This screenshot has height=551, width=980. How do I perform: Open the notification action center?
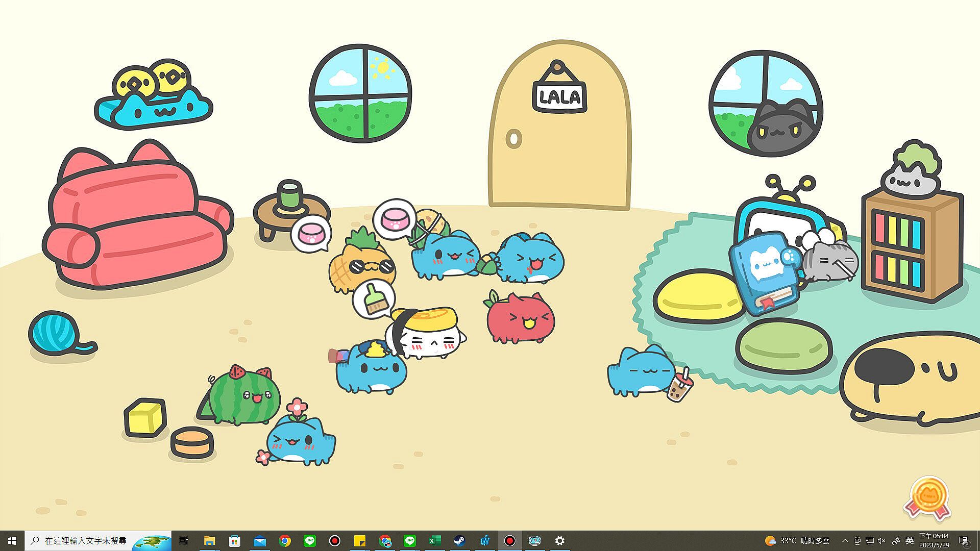coord(964,541)
